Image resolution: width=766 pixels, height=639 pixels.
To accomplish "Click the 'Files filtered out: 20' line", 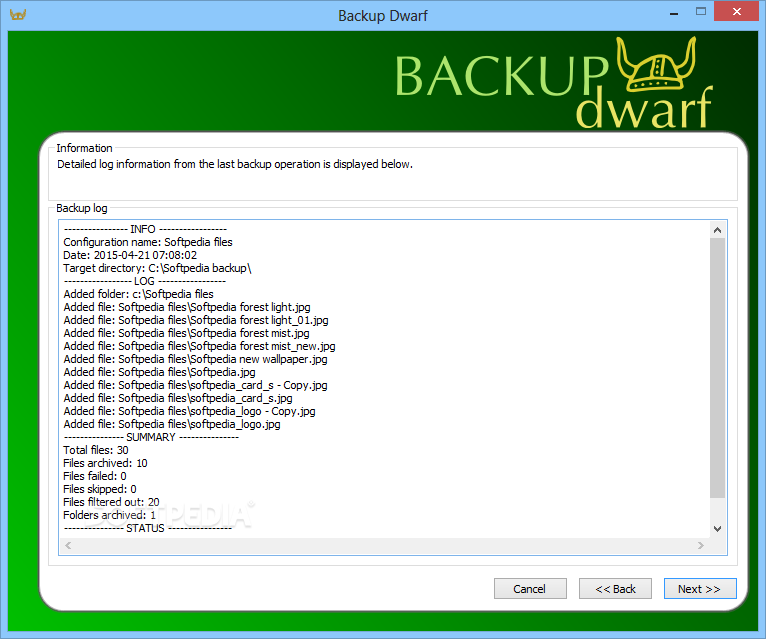I will tap(111, 502).
